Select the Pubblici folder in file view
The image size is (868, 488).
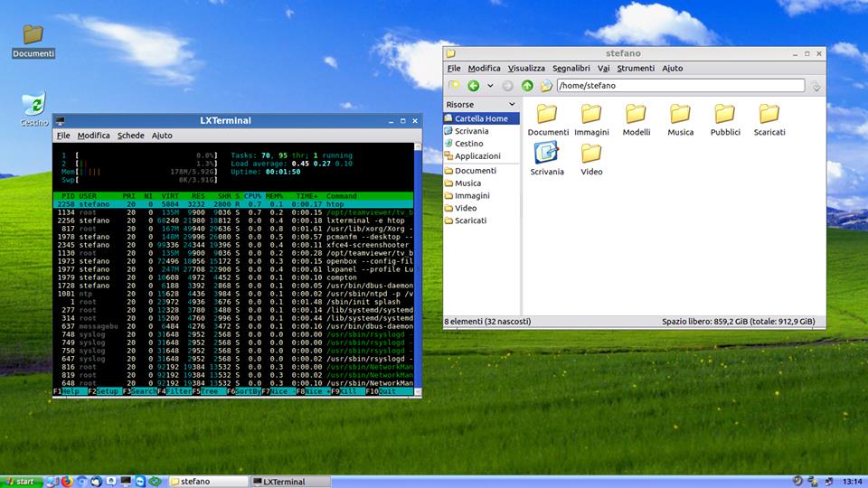coord(725,120)
